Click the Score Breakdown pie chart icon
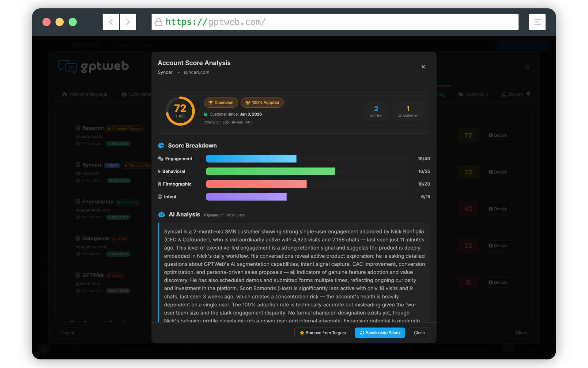 pos(161,146)
